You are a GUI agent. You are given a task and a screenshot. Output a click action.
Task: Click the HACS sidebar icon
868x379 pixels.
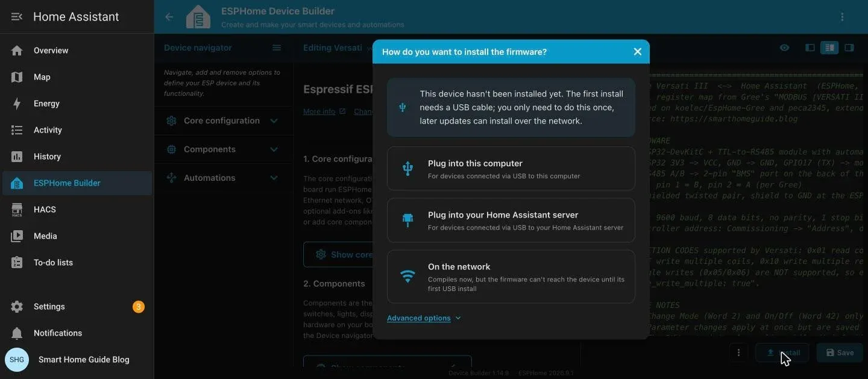(x=17, y=210)
